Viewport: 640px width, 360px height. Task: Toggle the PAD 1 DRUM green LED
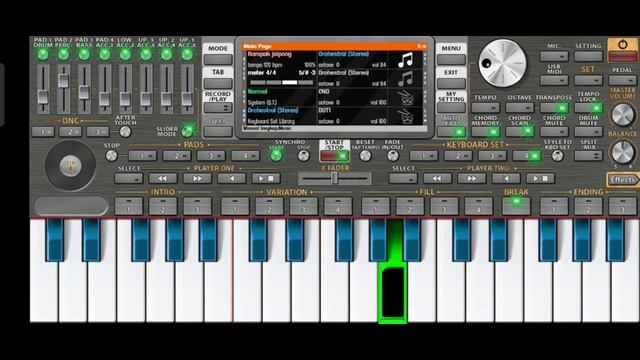point(43,54)
